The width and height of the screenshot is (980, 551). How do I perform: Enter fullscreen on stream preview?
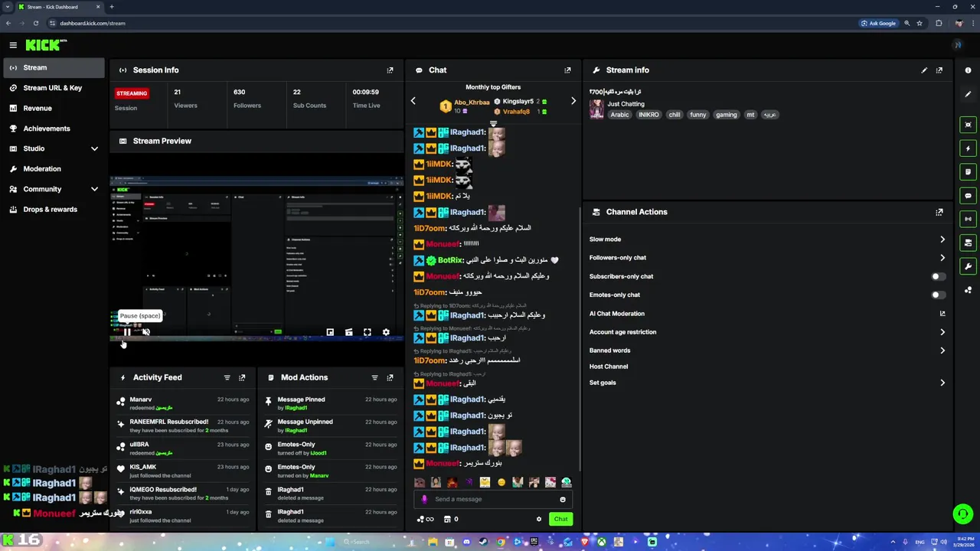pyautogui.click(x=367, y=332)
